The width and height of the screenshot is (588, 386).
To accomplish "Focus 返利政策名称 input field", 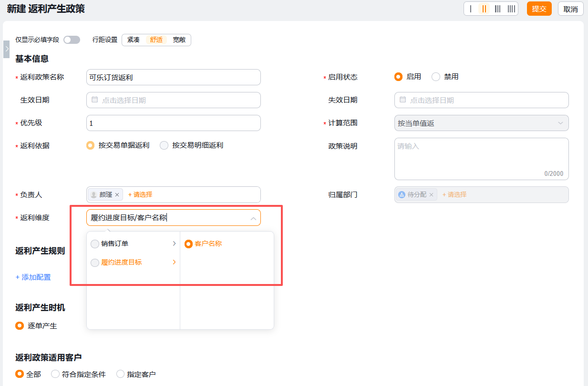I will [174, 77].
